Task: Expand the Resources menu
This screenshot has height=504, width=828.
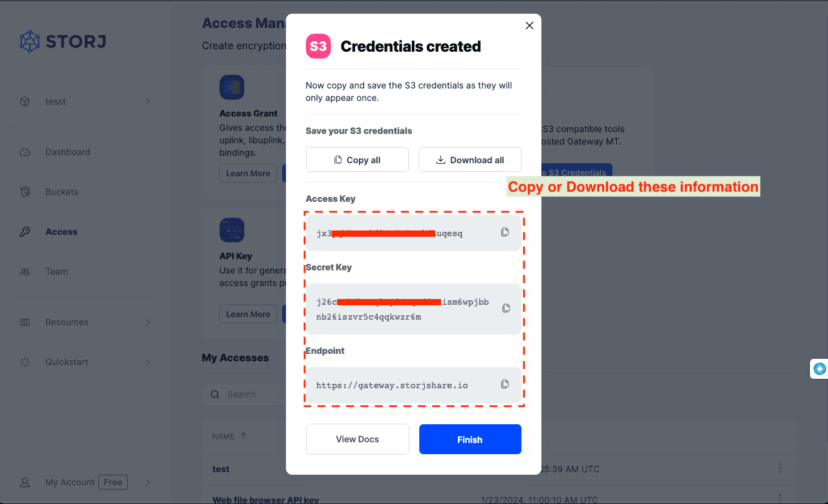Action: (x=148, y=322)
